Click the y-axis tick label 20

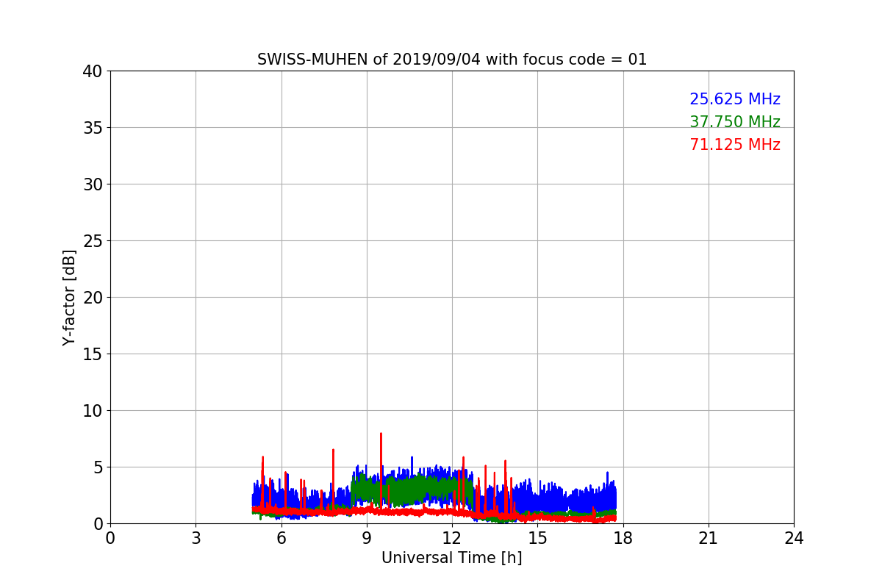pyautogui.click(x=93, y=298)
